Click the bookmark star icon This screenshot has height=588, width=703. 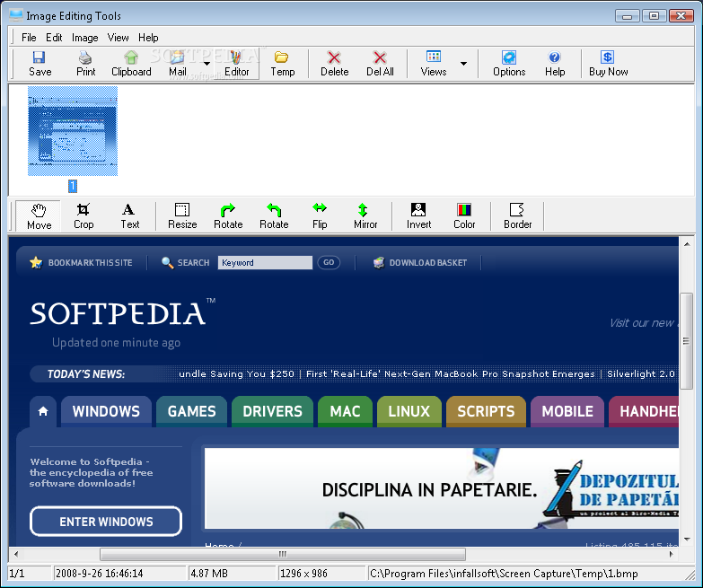36,262
